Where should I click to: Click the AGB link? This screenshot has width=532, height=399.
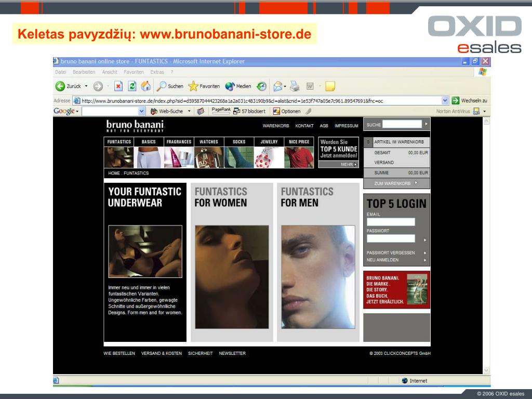[324, 126]
